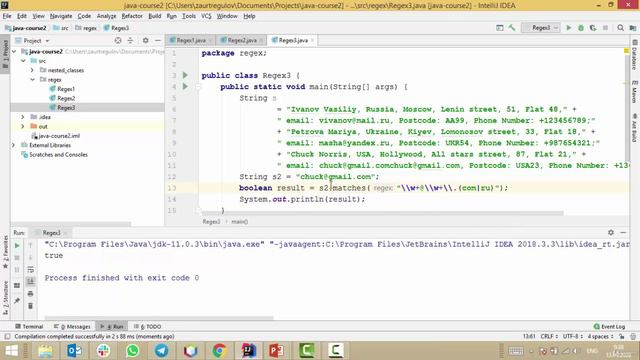Click the regex breadcrumb in navigation bar
Screen dimensions: 640x360
(86, 28)
